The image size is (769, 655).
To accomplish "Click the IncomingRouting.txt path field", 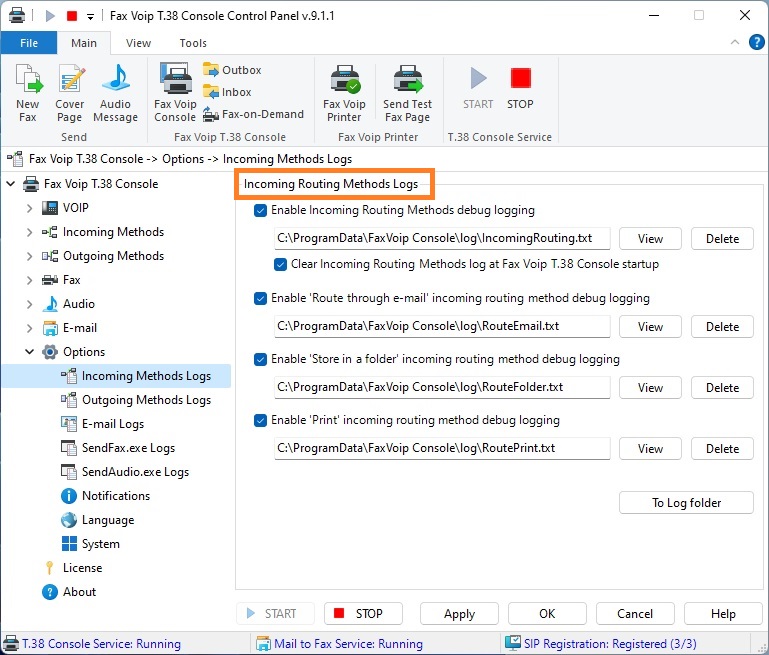I will tap(442, 238).
